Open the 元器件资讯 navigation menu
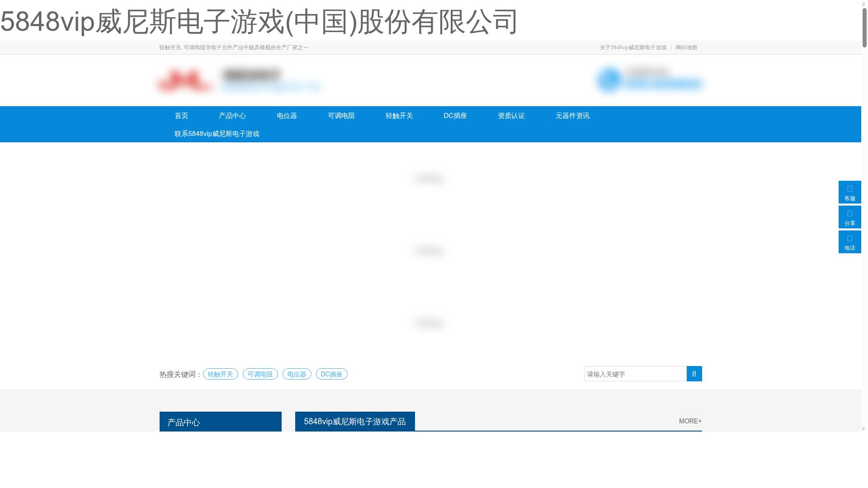The image size is (868, 488). pos(572,116)
